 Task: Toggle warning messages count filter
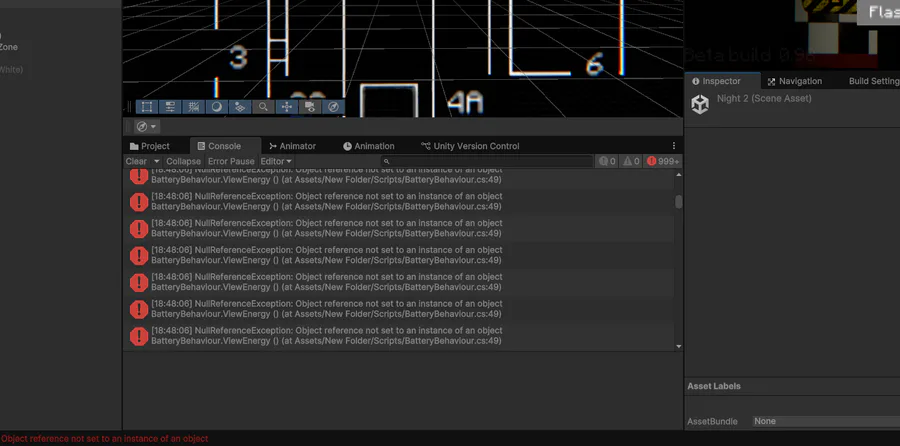(631, 161)
